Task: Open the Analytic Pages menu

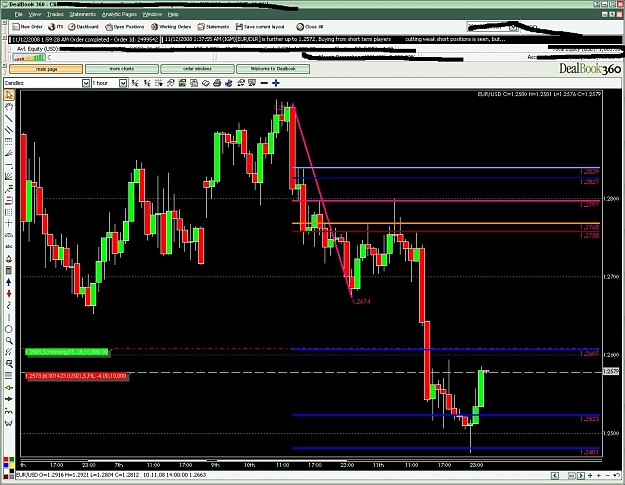Action: (119, 14)
